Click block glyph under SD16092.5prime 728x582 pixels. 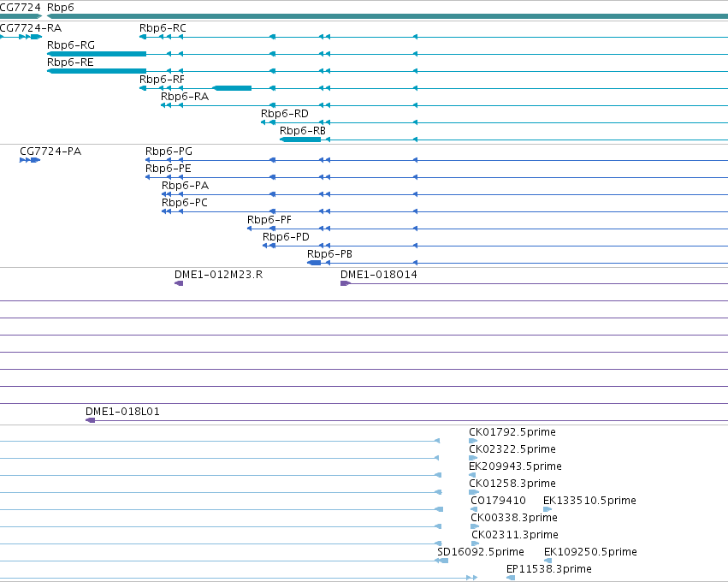444,561
